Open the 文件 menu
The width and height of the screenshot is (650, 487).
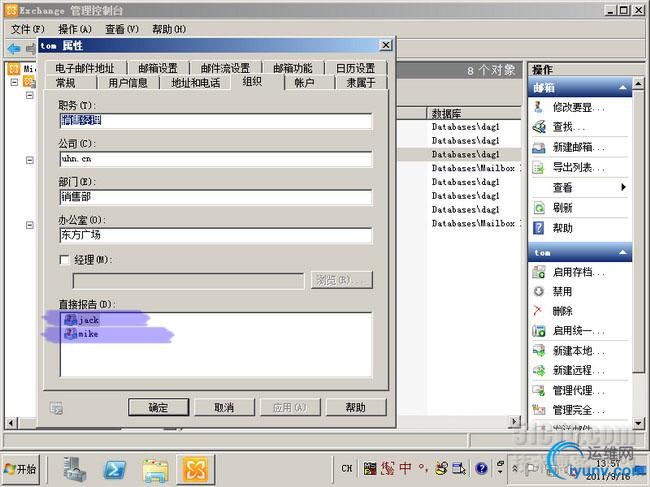pyautogui.click(x=27, y=29)
